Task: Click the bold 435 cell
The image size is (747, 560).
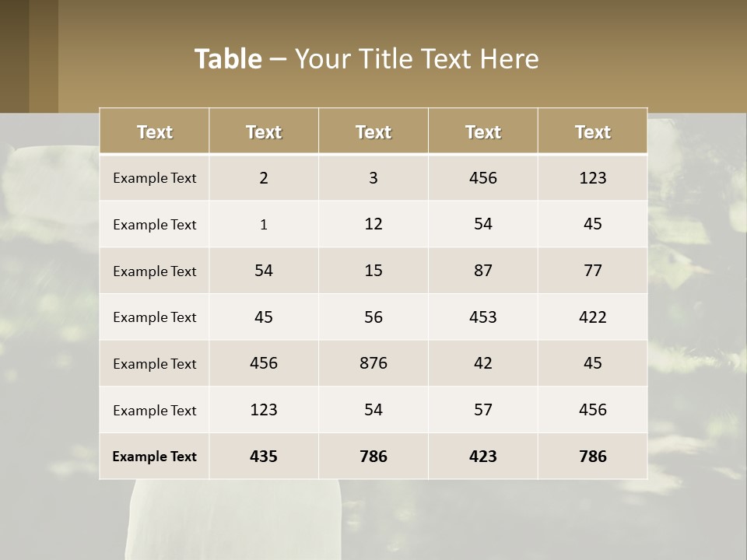Action: [264, 457]
